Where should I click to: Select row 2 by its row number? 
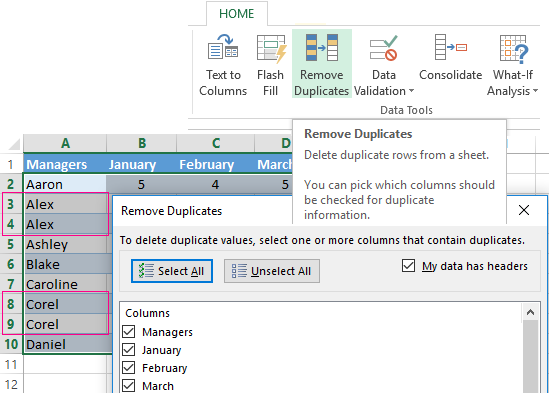(x=11, y=184)
